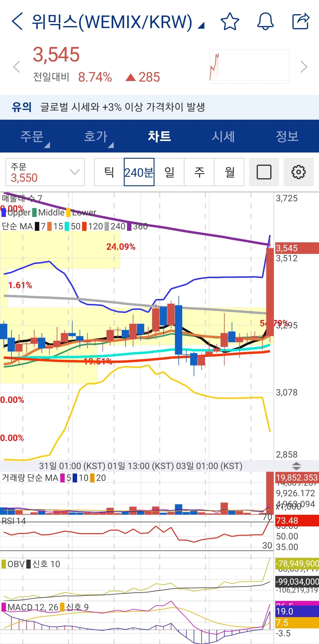Viewport: 319px width, 644px height.
Task: Tap the MACD signal value 7.5 tag
Action: (297, 622)
